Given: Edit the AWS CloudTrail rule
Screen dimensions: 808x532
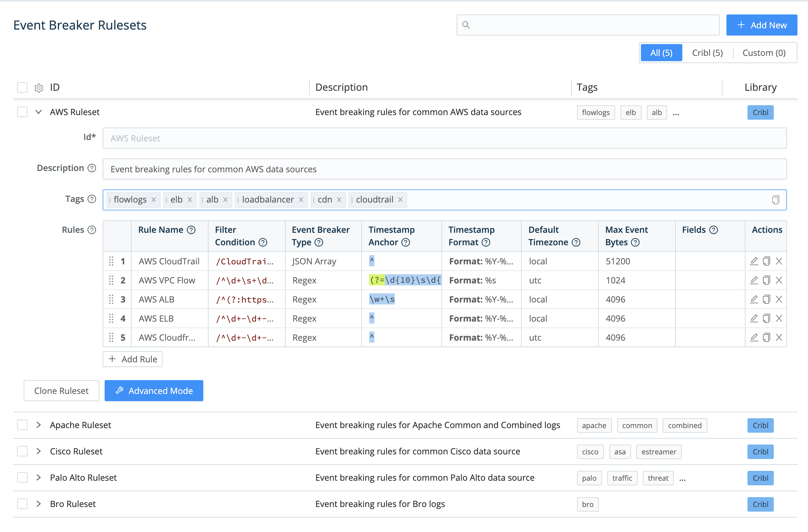Looking at the screenshot, I should point(754,261).
